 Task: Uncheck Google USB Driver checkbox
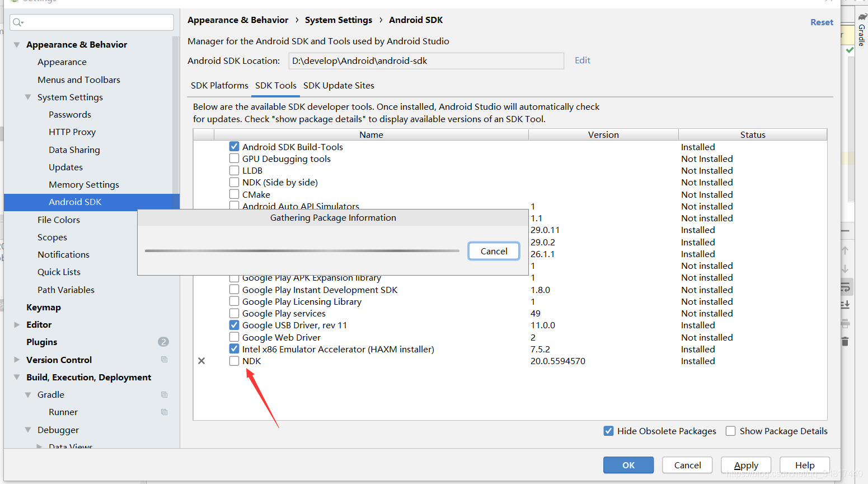(234, 325)
